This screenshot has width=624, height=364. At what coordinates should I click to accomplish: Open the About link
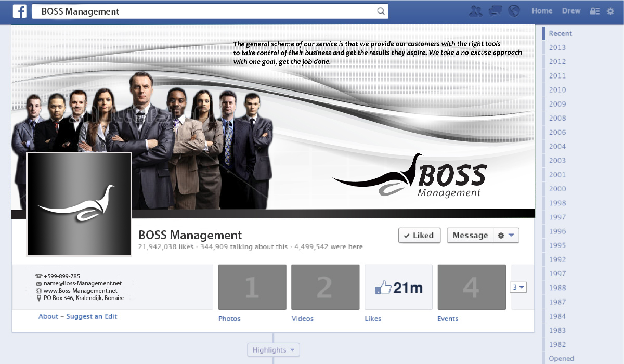[48, 316]
